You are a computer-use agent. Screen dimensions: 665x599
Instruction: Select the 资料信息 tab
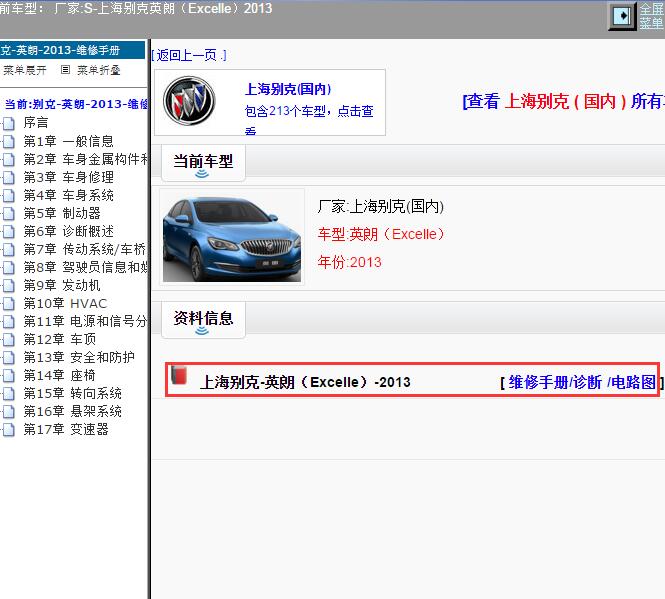click(x=203, y=319)
